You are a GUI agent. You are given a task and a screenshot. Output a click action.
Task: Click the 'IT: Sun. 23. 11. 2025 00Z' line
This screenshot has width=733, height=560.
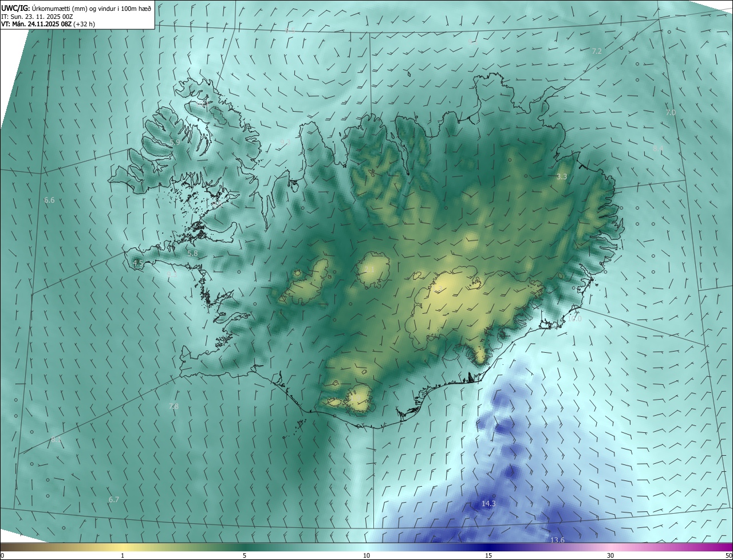[37, 16]
